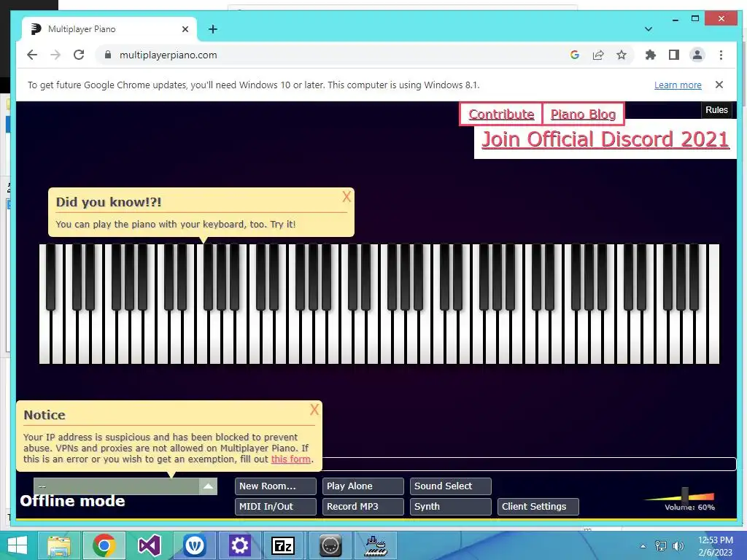Open network status tray icon
The image size is (747, 560).
pos(661,546)
